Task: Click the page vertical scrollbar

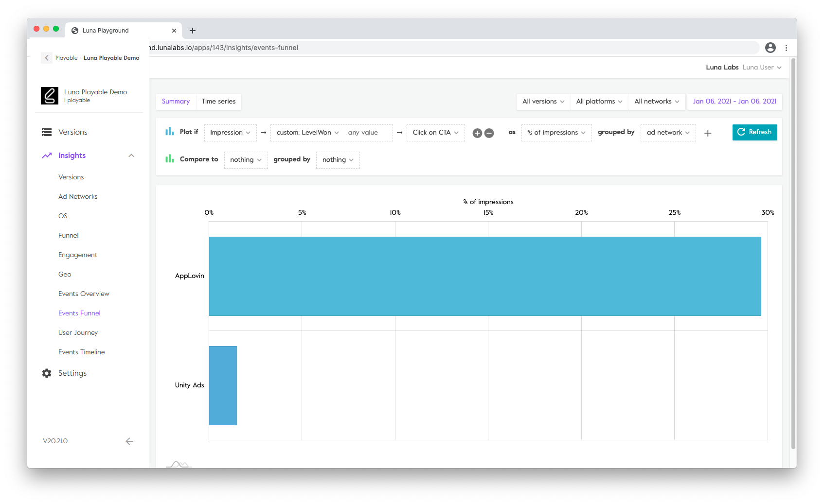Action: 793,253
